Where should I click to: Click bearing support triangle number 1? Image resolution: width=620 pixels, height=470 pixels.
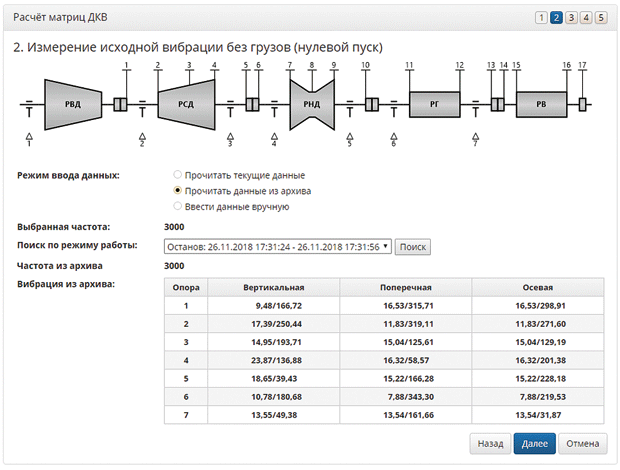tap(29, 137)
